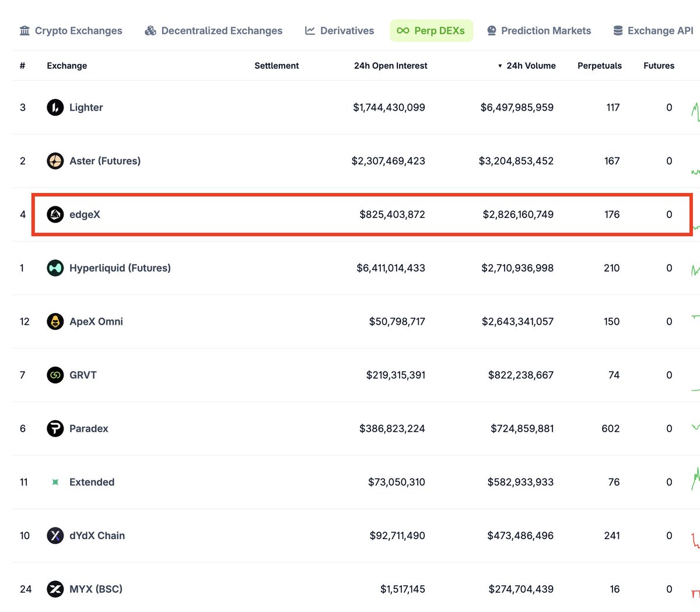Open the edgeX exchange link
Image resolution: width=700 pixels, height=612 pixels.
coord(85,214)
